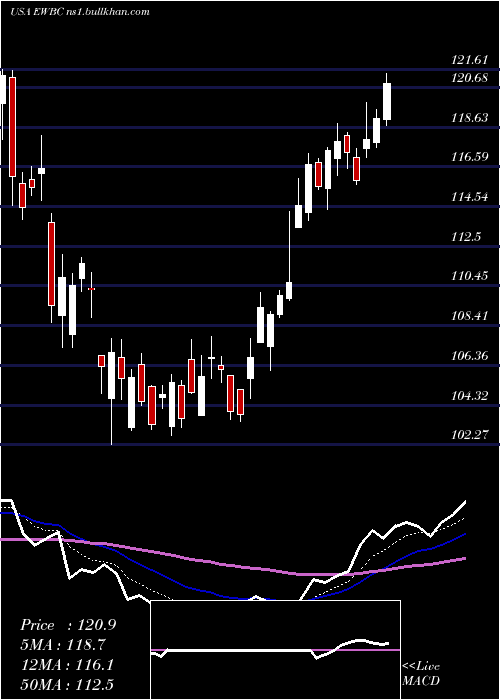
Task: Click the 'USA EWBC ns1.bullkhan.com' header text
Action: tap(80, 12)
